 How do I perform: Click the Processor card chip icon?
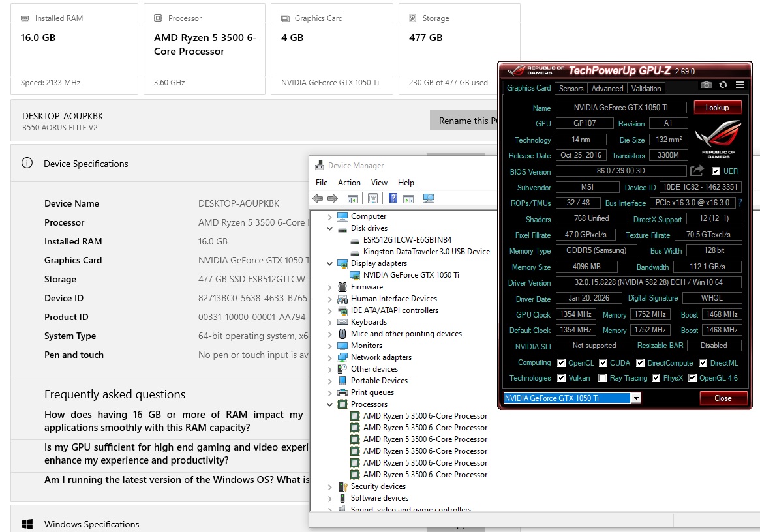157,18
